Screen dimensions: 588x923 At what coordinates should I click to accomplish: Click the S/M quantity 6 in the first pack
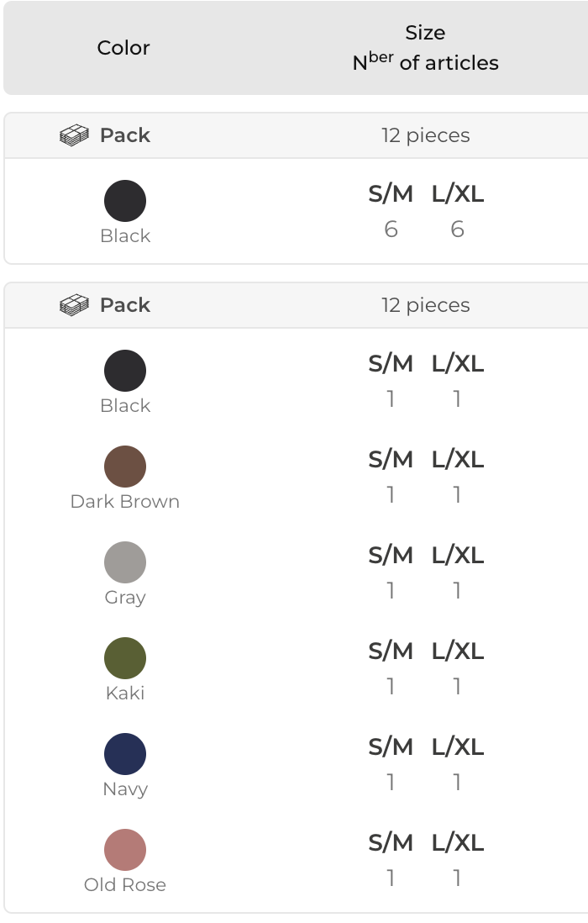(391, 229)
